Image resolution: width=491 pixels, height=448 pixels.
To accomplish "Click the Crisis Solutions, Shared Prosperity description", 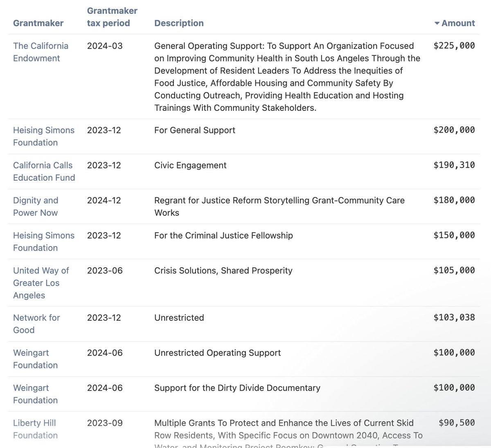I will [223, 271].
